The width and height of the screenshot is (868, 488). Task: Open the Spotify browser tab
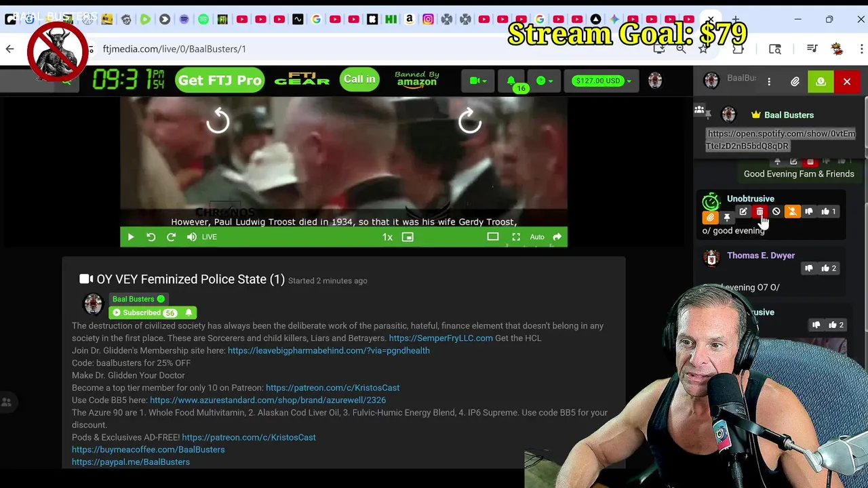pos(203,20)
